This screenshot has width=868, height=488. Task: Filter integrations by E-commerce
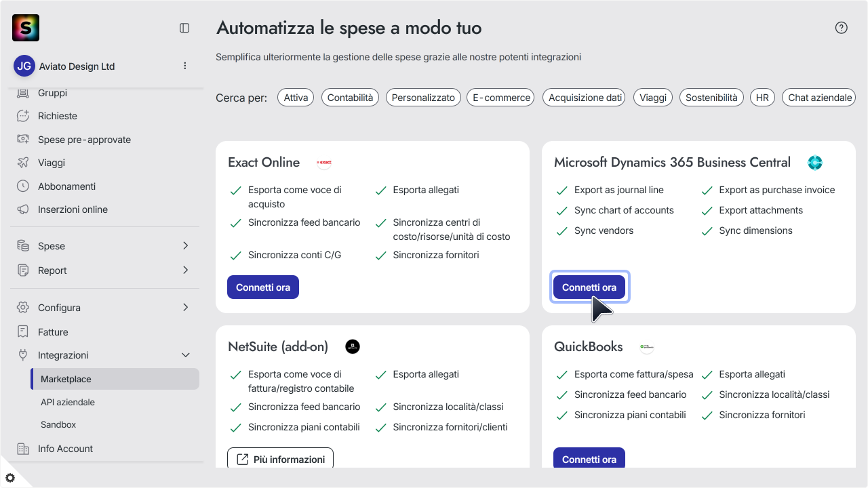point(501,98)
